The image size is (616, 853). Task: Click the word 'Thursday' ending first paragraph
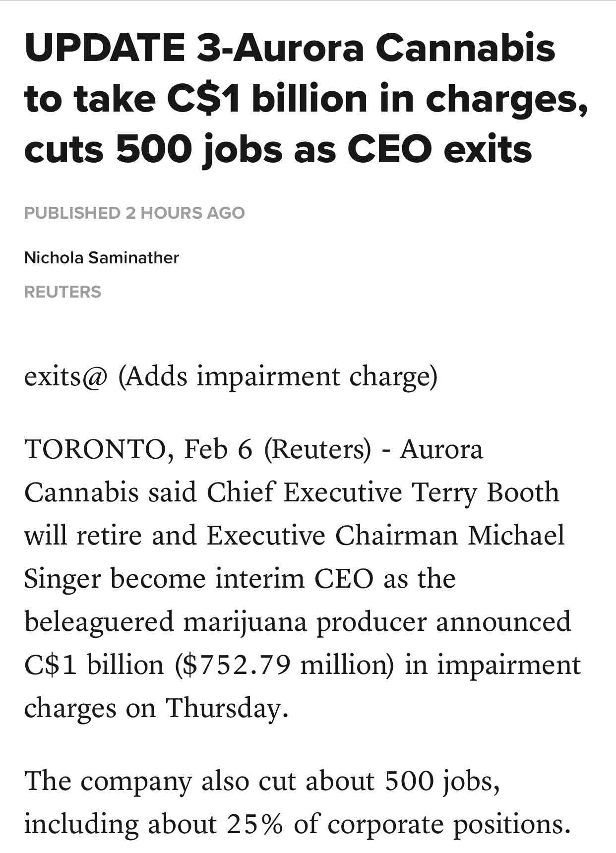(x=223, y=708)
